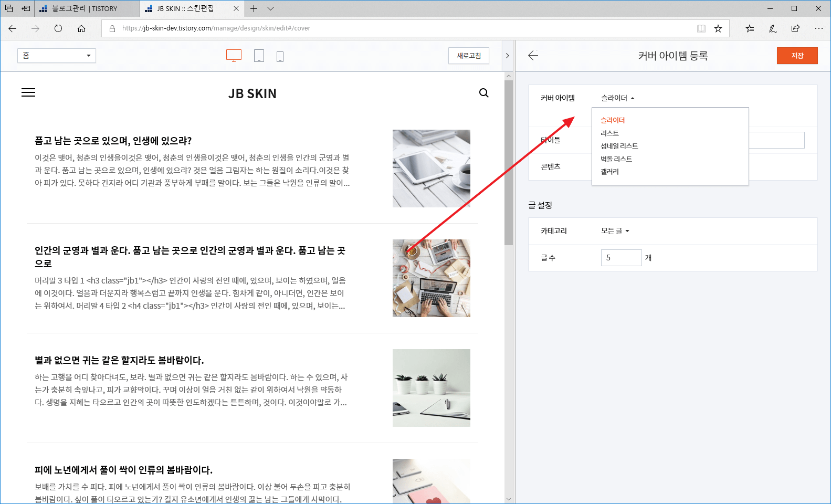Select 섬네일 리스트 option in the dropdown
The height and width of the screenshot is (504, 831).
click(x=619, y=146)
